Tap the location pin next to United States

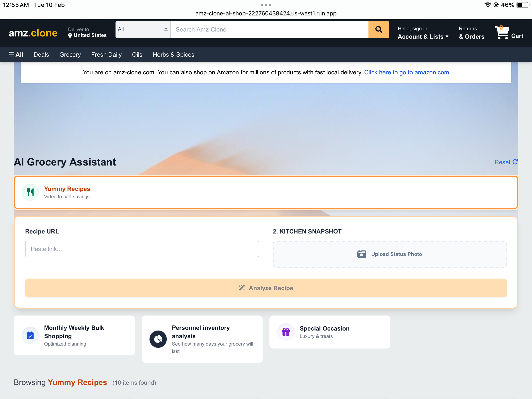[70, 35]
